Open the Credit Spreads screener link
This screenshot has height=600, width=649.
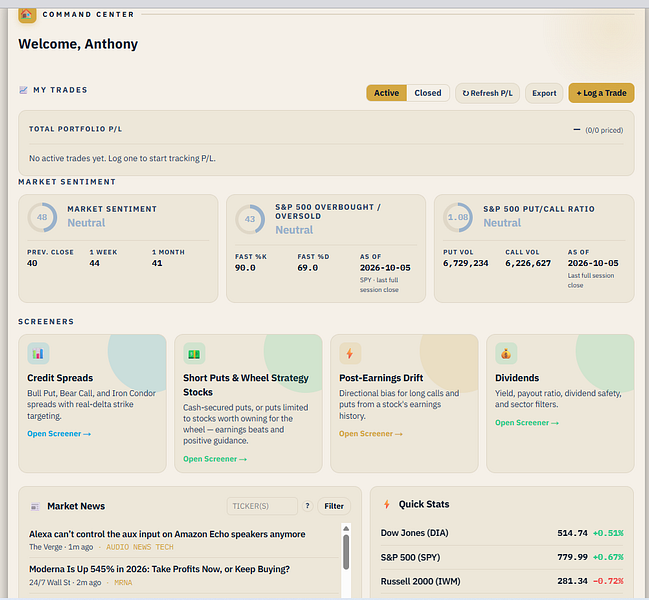[59, 434]
